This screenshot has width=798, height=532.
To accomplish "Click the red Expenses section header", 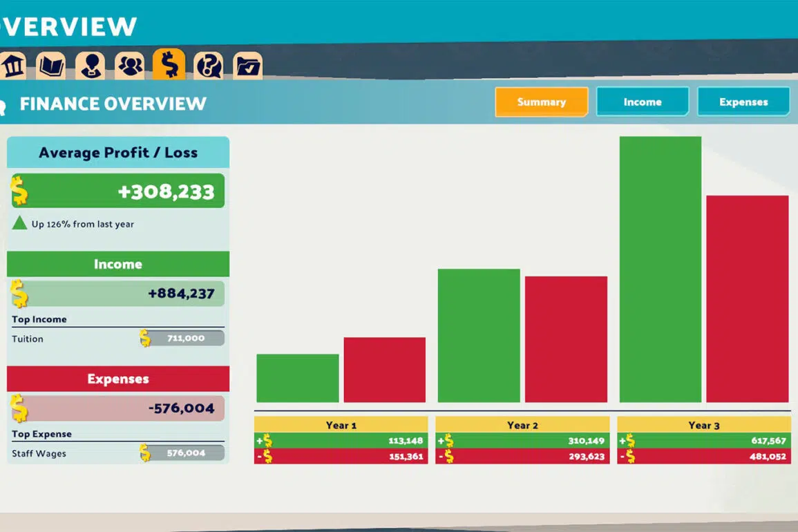I will click(x=118, y=379).
